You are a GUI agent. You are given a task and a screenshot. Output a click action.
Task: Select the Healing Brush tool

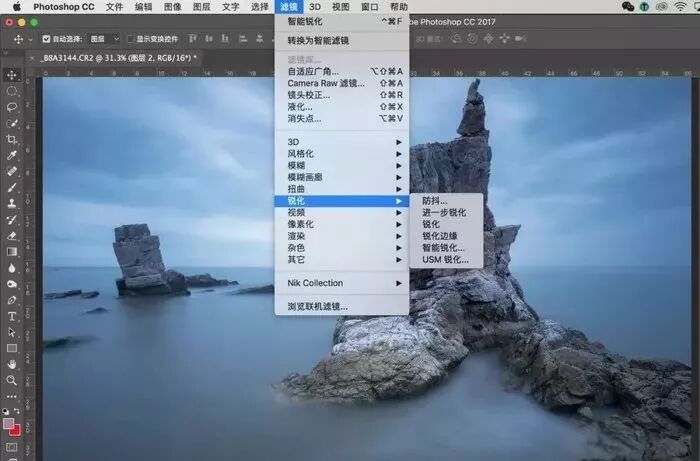click(x=12, y=171)
